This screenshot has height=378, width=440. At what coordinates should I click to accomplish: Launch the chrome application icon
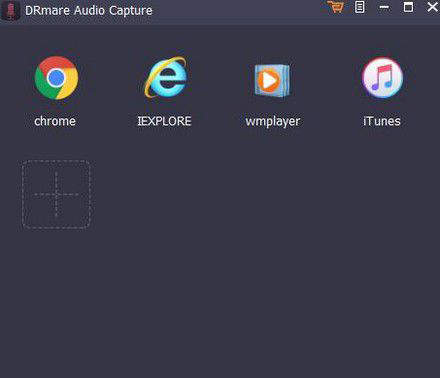coord(56,78)
